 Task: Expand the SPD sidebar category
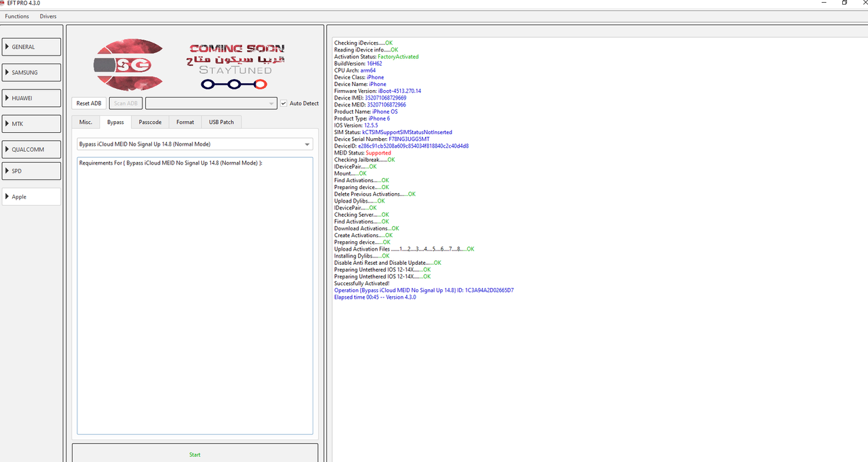click(x=31, y=171)
